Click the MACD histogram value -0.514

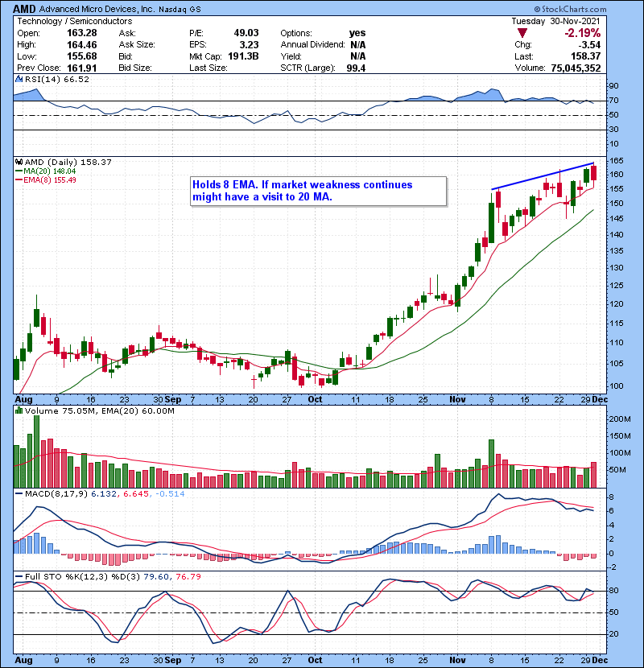(170, 494)
